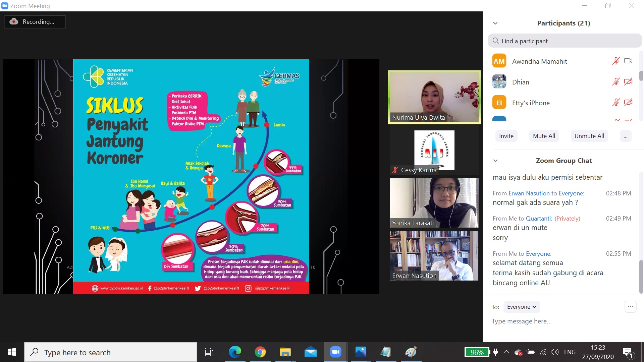Open participants more options ellipsis
This screenshot has width=644, height=362.
pyautogui.click(x=626, y=136)
